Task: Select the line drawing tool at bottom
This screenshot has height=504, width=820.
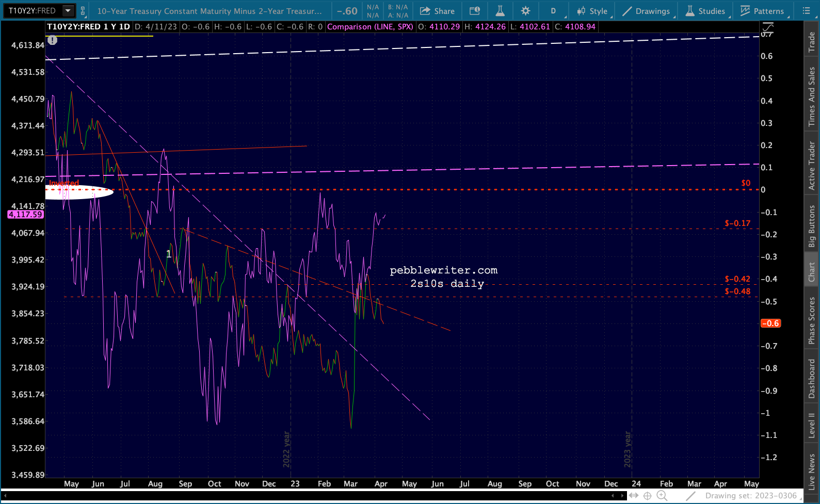Action: pos(690,496)
